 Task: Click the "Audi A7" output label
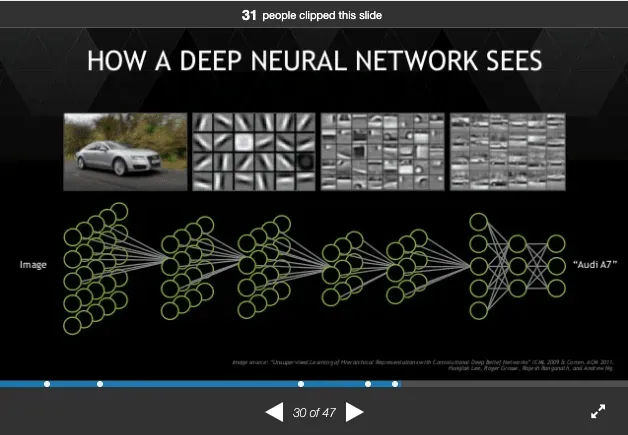click(x=594, y=265)
